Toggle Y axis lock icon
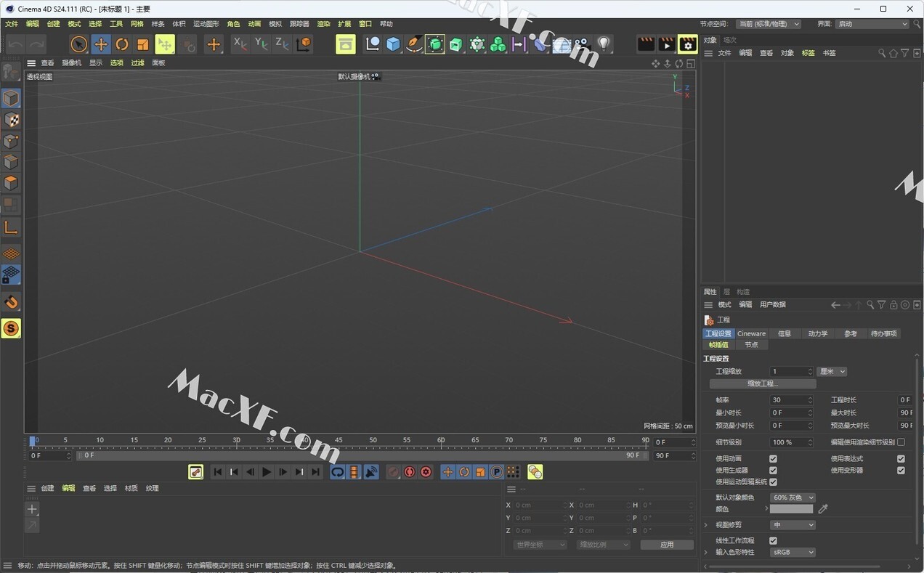924x573 pixels. 262,44
